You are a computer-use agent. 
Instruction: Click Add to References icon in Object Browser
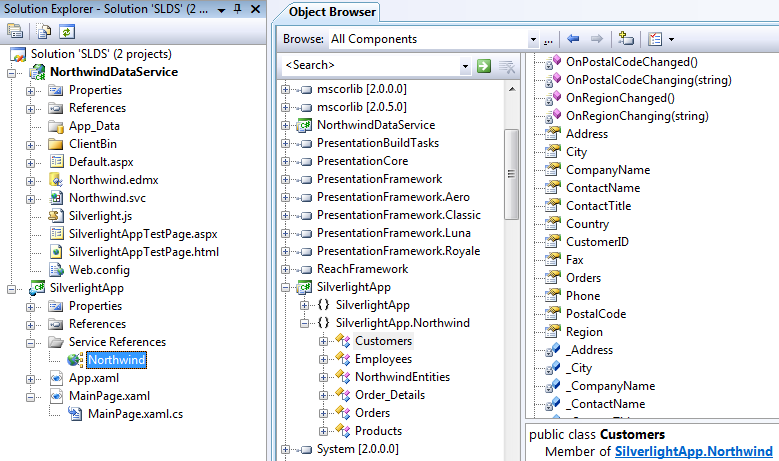point(625,39)
